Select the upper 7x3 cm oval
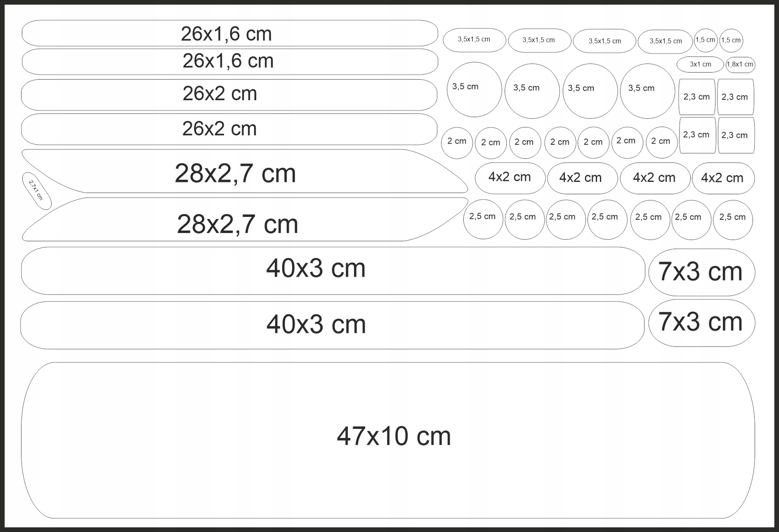 tap(701, 272)
